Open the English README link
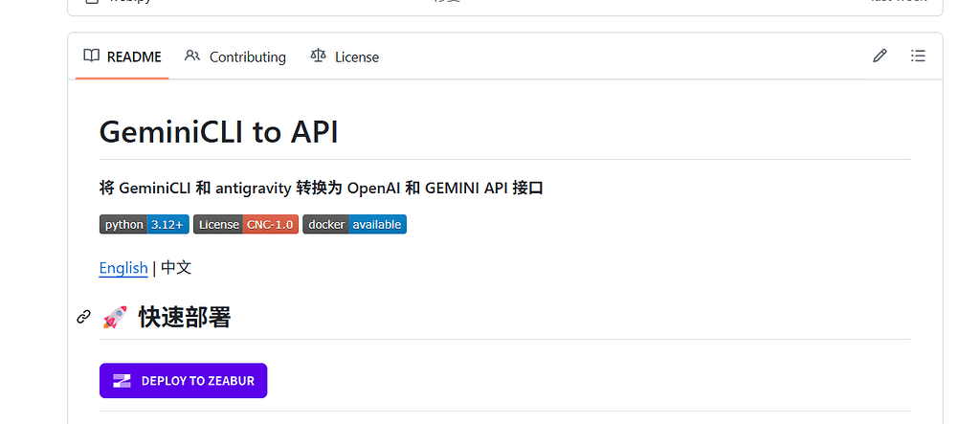Image resolution: width=980 pixels, height=424 pixels. (123, 268)
